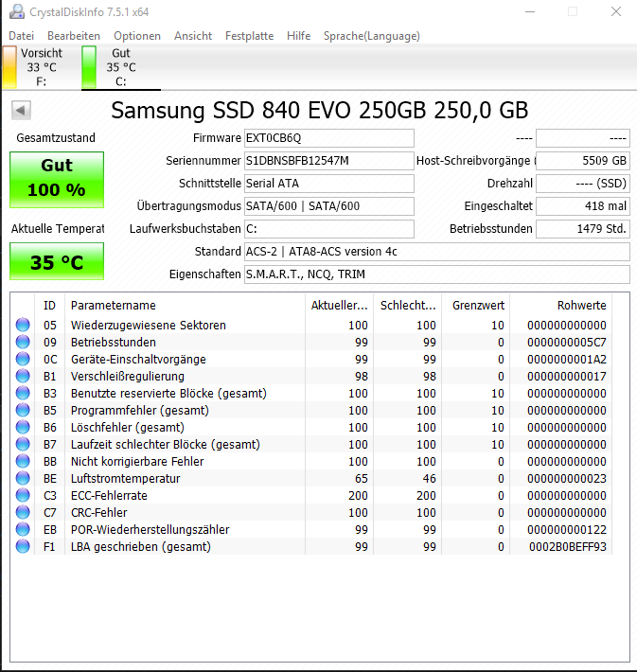Image resolution: width=637 pixels, height=672 pixels.
Task: Click the CrystalDiskInfo app icon in title bar
Action: coord(17,11)
